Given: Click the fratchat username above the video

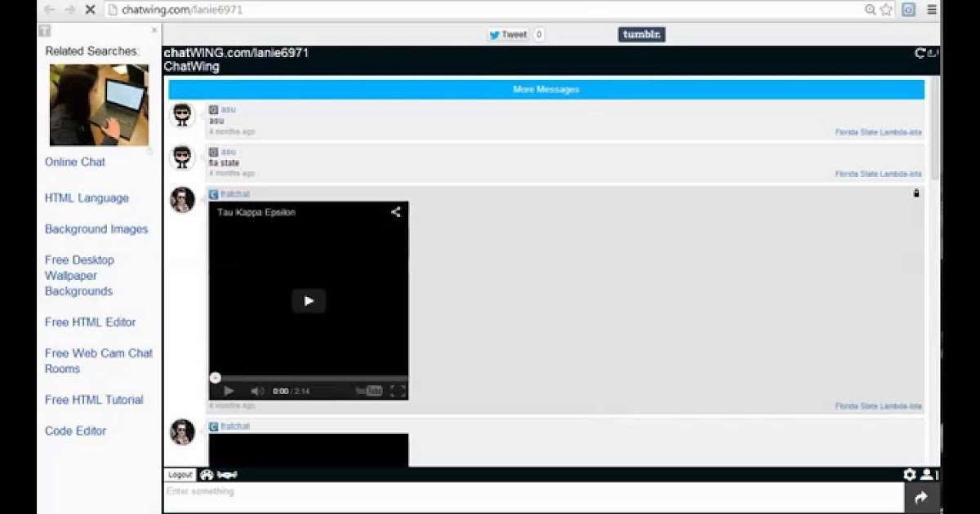Looking at the screenshot, I should click(235, 194).
